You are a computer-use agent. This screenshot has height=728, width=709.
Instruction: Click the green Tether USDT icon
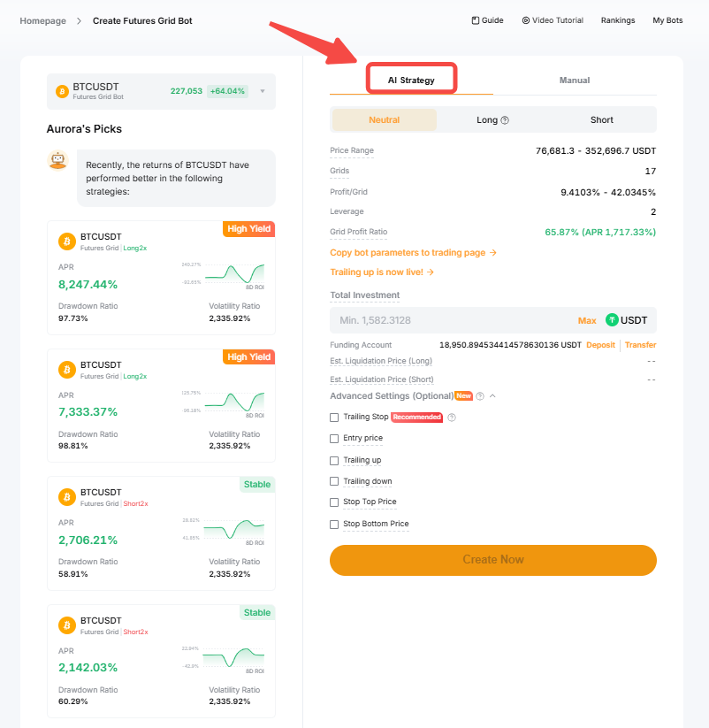click(x=612, y=320)
